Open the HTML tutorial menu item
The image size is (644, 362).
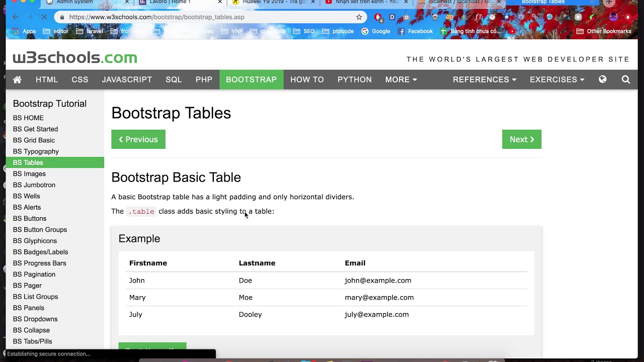47,79
